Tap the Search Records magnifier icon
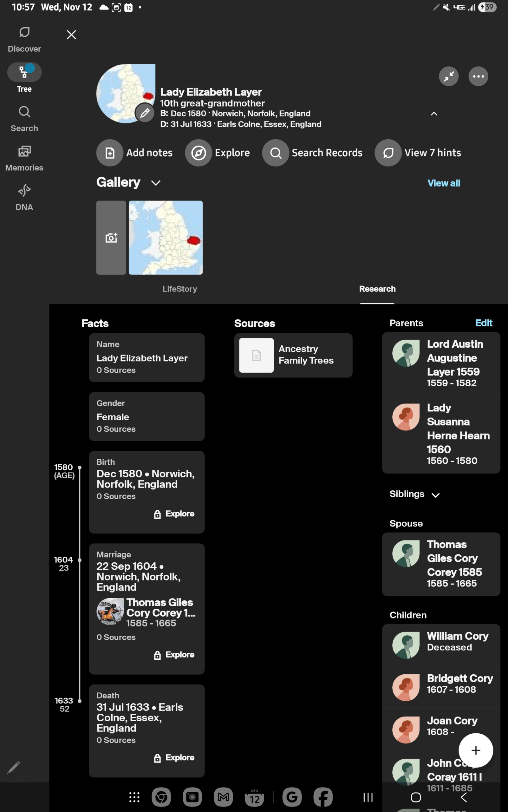Screen dimensions: 508x812 point(276,153)
